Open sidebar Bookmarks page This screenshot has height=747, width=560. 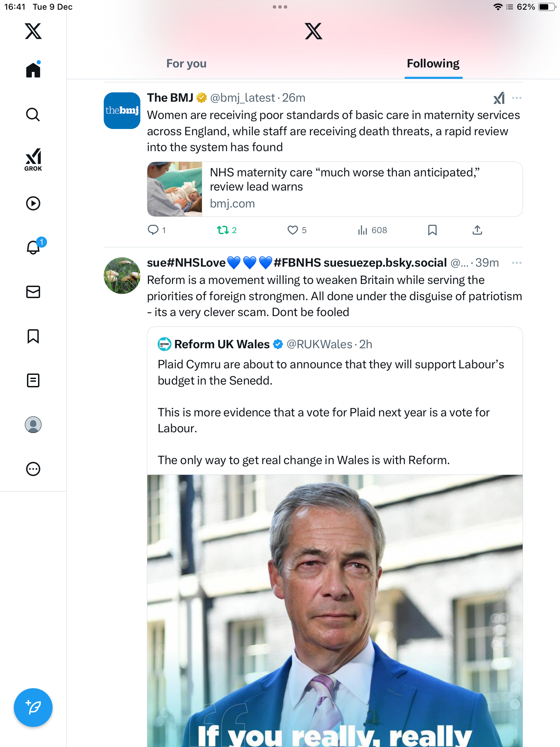point(33,336)
